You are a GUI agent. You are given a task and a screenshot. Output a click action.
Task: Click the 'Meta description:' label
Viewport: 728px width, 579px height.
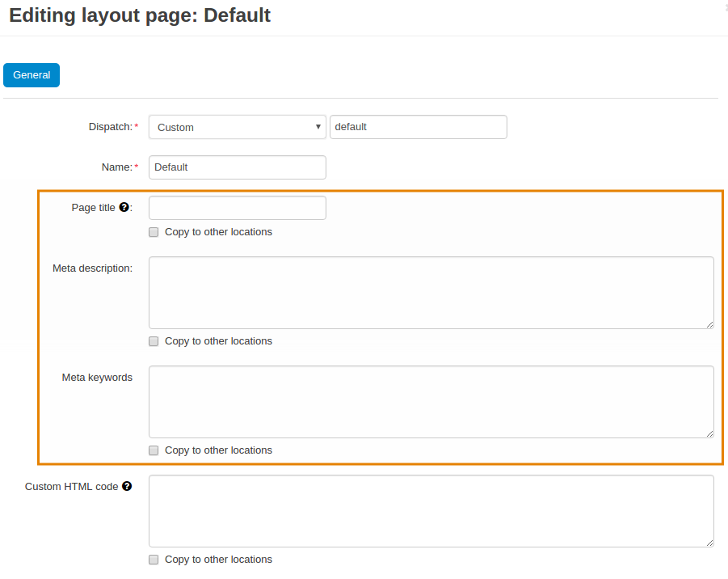coord(92,268)
